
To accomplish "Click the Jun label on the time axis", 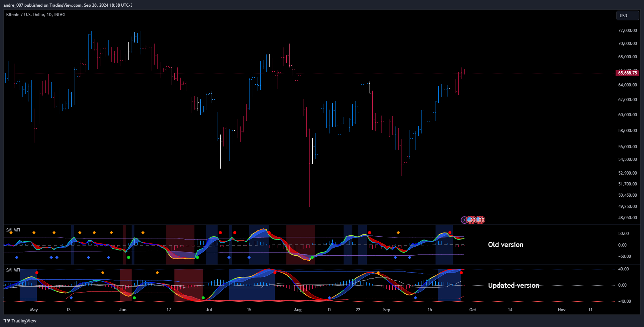I will [123, 310].
